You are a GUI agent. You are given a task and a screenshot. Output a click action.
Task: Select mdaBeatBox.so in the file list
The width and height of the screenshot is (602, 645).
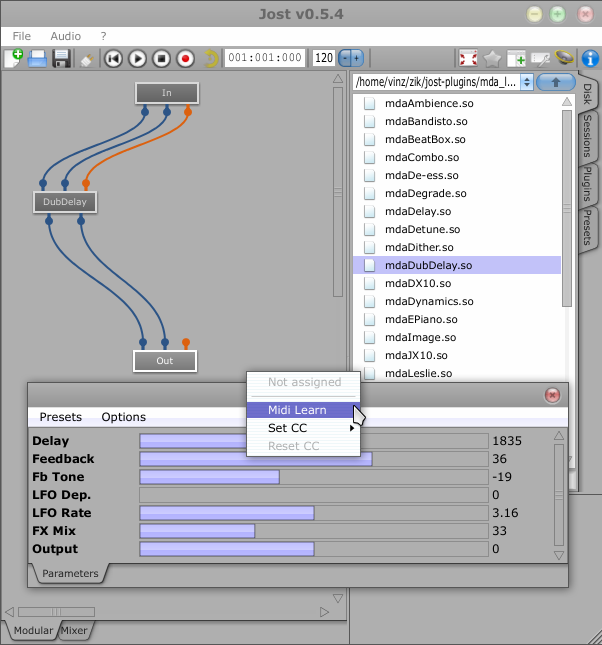pos(457,139)
